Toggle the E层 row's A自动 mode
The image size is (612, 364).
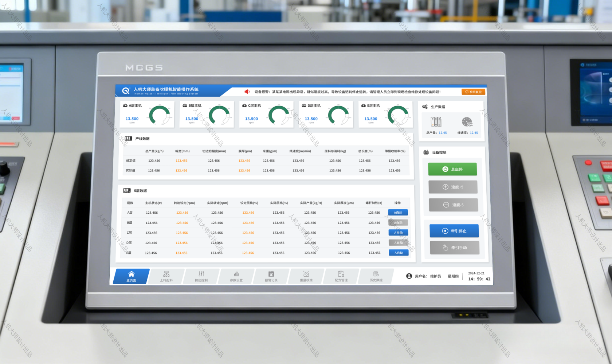coord(399,253)
